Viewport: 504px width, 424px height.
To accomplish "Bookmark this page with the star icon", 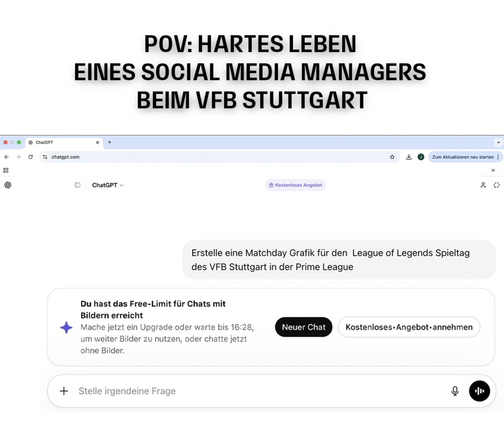I will [x=392, y=157].
